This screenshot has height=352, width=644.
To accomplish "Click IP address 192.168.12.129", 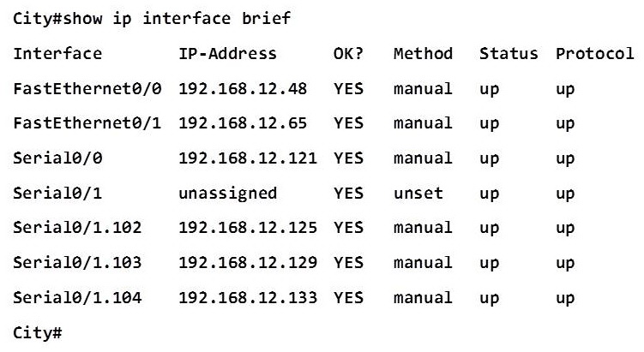I will tap(248, 262).
